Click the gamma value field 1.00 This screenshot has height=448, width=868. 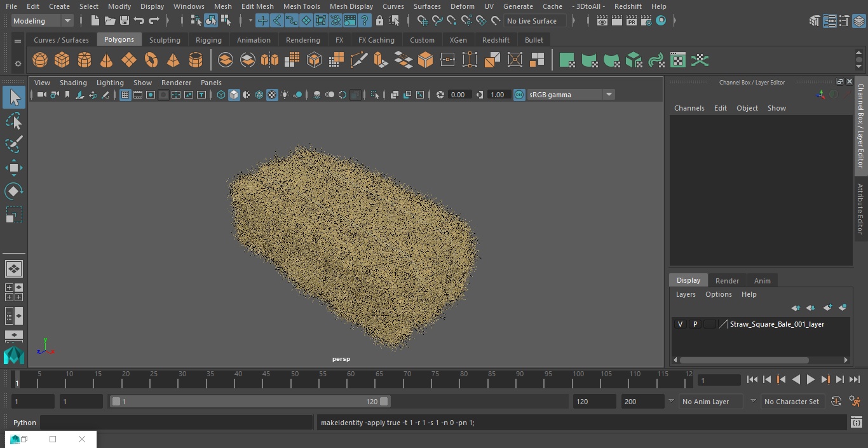pyautogui.click(x=498, y=95)
